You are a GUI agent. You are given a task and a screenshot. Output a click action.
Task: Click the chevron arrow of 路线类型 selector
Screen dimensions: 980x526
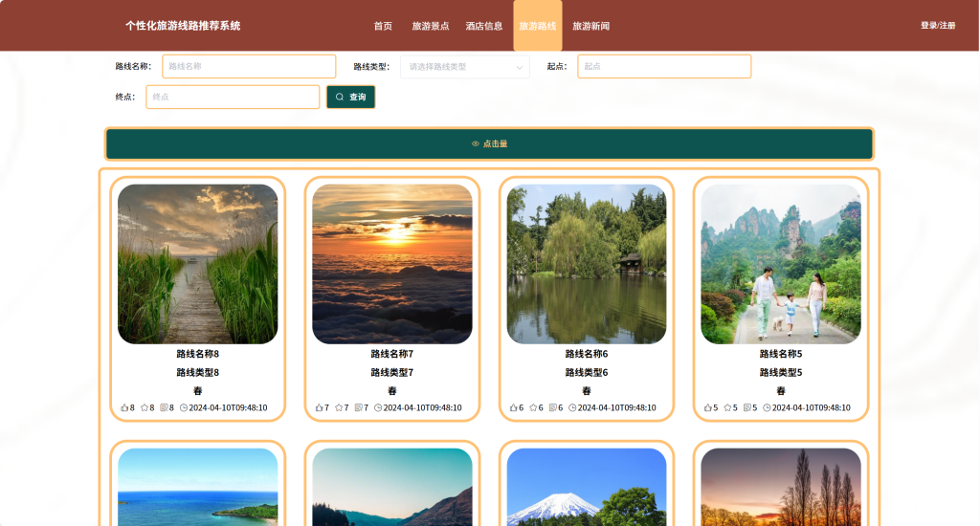pyautogui.click(x=519, y=68)
